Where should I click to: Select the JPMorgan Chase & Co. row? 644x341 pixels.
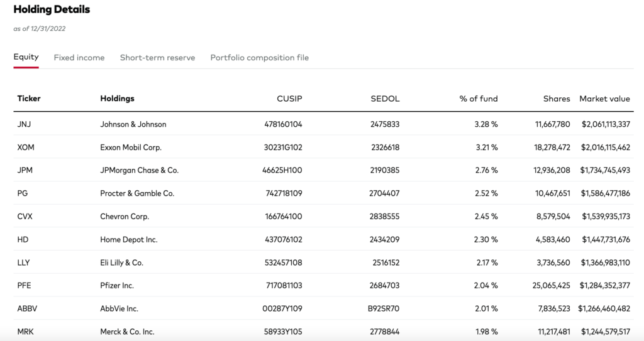pos(139,170)
